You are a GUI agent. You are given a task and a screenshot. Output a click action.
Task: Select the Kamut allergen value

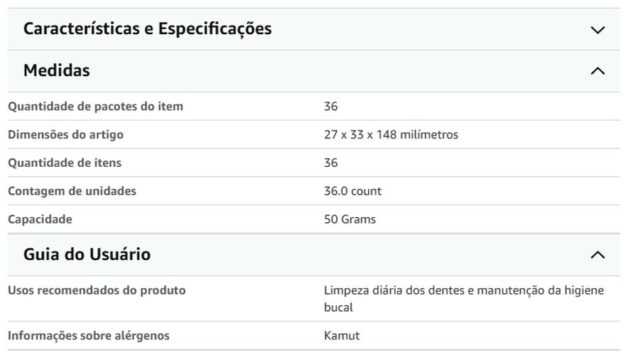tap(342, 335)
